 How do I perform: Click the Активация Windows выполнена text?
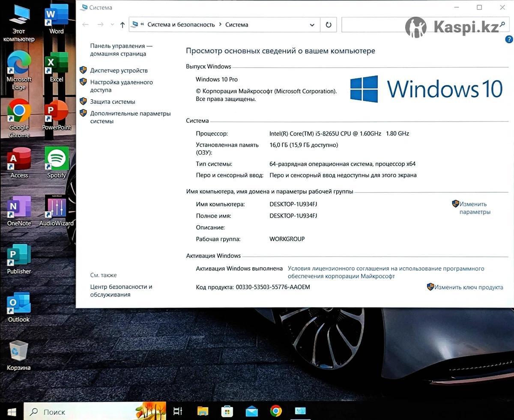point(239,268)
